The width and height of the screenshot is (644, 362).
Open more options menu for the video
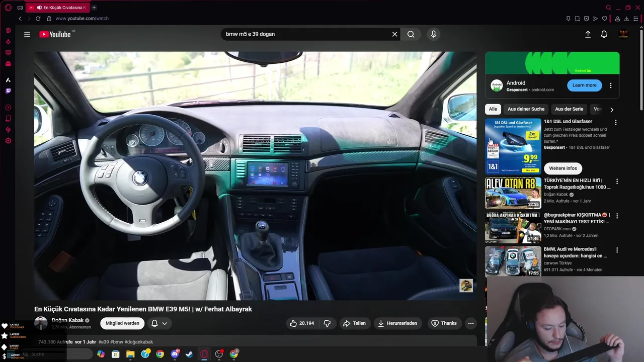471,323
